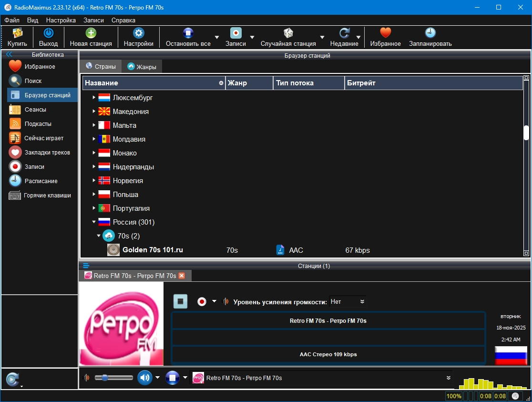Sort by the Название column header

coord(154,83)
